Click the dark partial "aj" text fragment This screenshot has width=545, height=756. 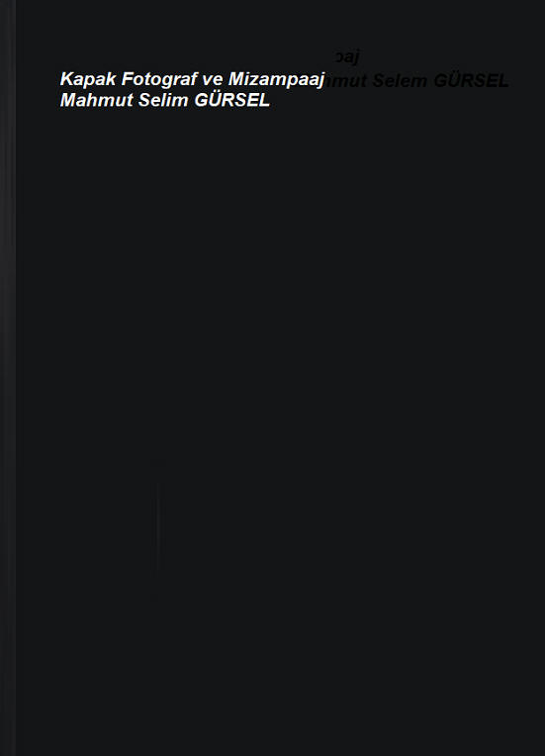tap(347, 57)
